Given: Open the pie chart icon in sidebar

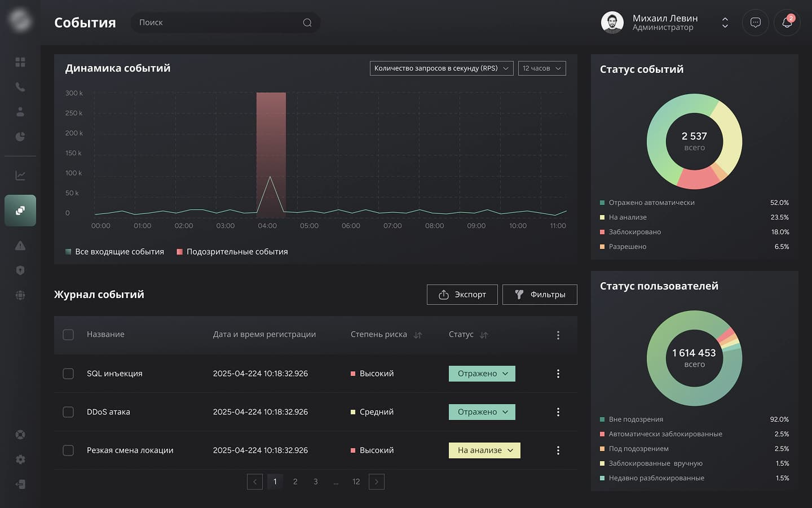Looking at the screenshot, I should pos(20,137).
